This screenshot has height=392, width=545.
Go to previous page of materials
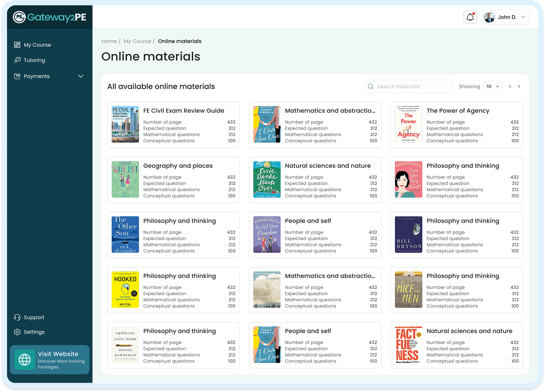510,86
